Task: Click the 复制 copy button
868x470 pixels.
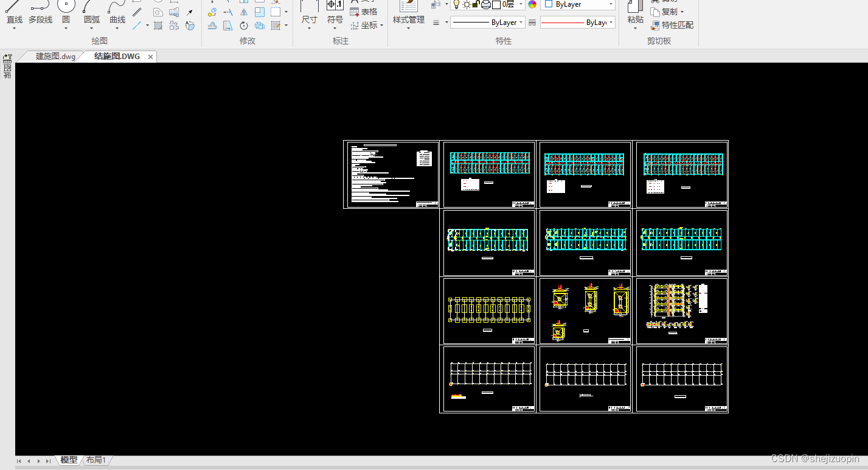Action: (664, 12)
